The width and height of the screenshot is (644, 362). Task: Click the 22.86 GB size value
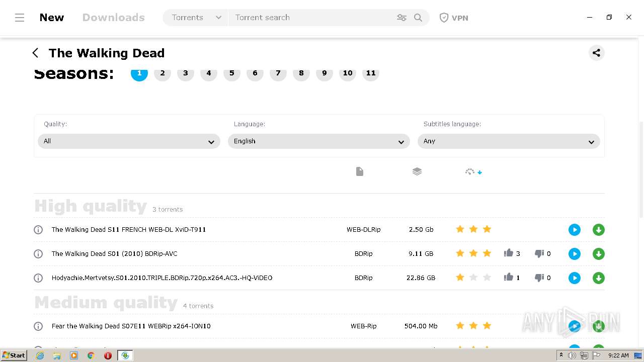coord(421,278)
